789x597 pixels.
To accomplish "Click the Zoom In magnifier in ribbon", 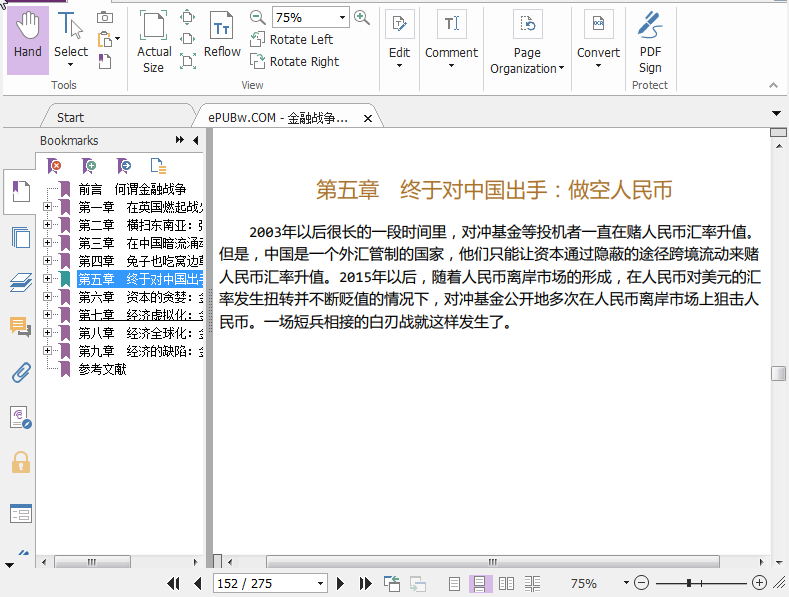I will point(362,18).
